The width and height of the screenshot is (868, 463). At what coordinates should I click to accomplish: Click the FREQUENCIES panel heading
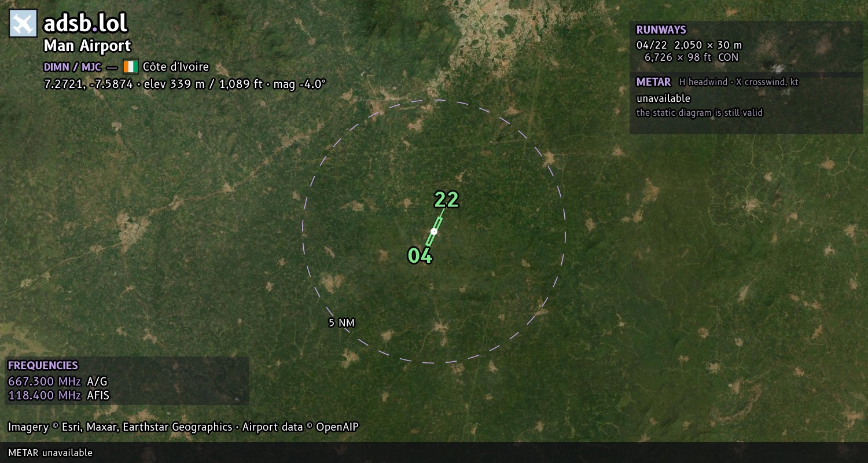43,366
